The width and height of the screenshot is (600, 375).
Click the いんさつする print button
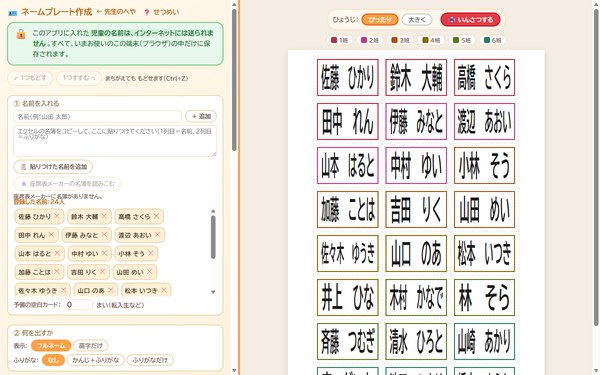[x=470, y=20]
